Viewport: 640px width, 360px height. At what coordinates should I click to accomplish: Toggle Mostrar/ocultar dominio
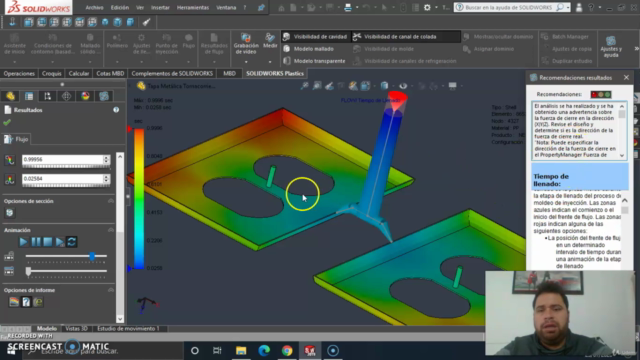pyautogui.click(x=498, y=37)
